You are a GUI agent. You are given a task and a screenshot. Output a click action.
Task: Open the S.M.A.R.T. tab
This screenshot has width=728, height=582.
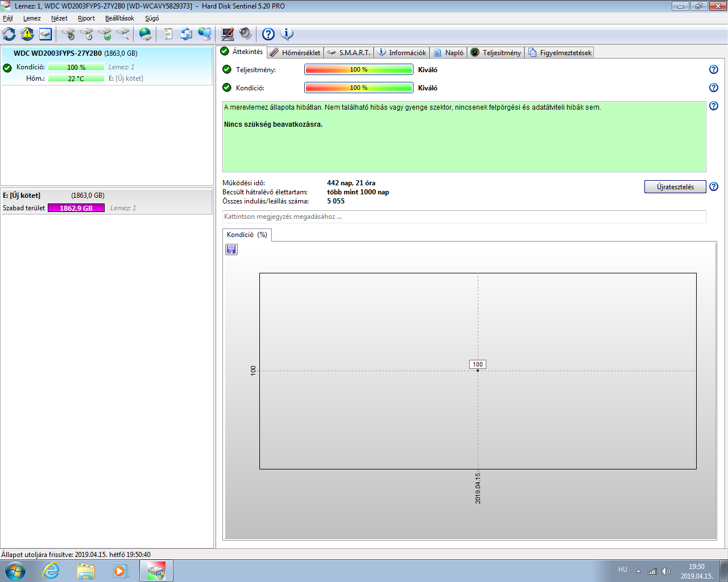[349, 53]
